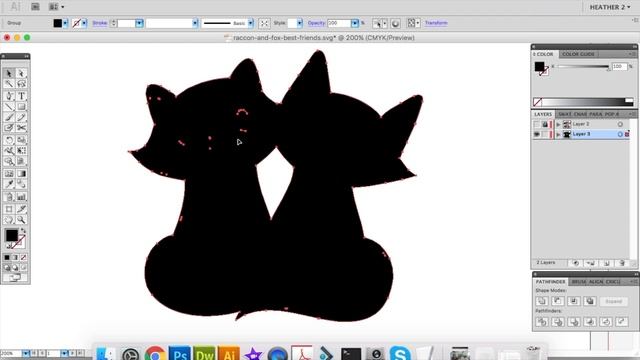640x360 pixels.
Task: Select the Direct Selection tool (white arrow)
Action: pos(21,73)
